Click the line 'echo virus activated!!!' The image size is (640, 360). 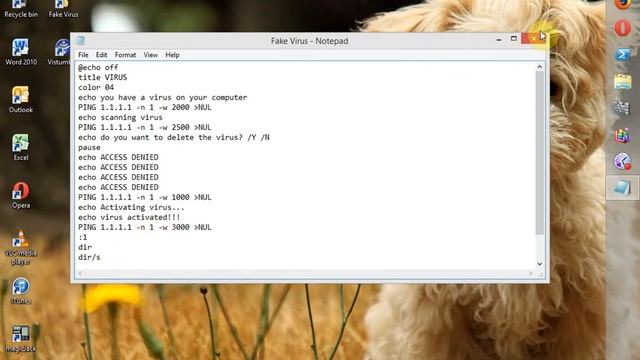pyautogui.click(x=129, y=217)
